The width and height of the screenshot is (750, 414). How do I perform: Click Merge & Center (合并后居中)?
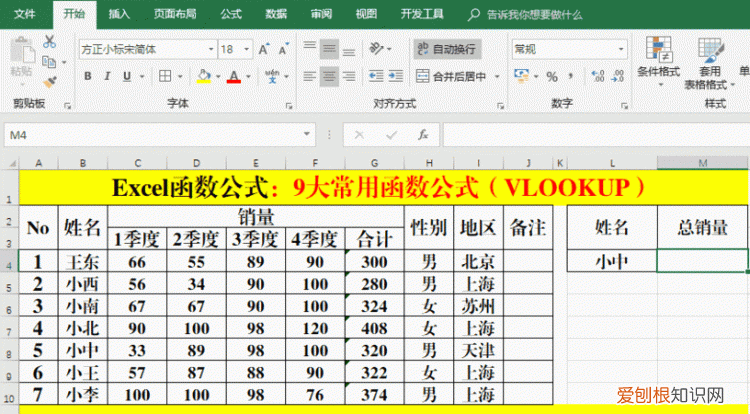[452, 76]
